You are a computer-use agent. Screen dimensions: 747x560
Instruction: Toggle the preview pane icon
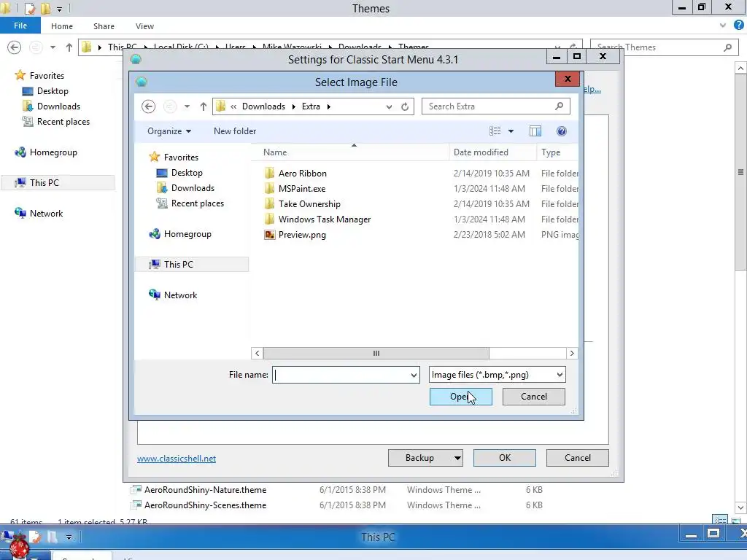point(535,131)
